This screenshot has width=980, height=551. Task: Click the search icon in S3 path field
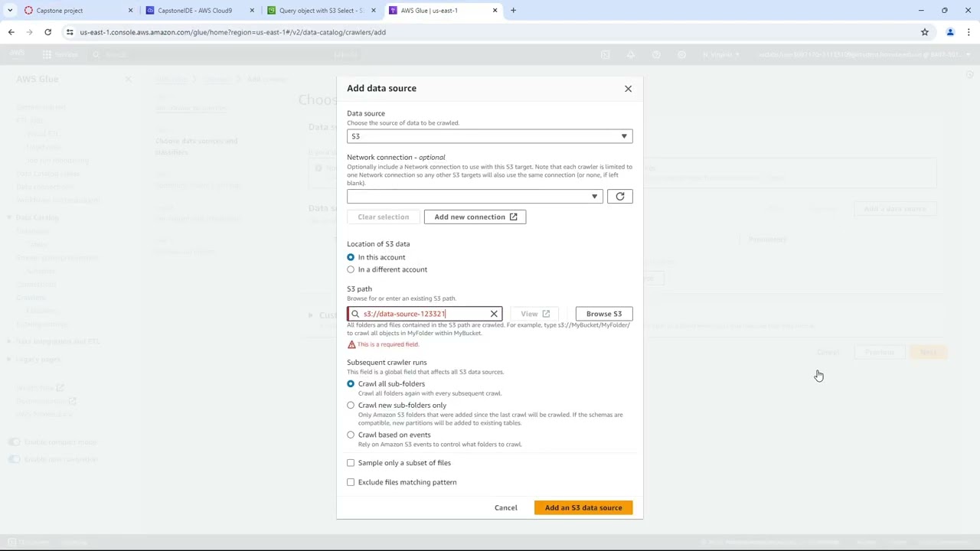pos(355,314)
